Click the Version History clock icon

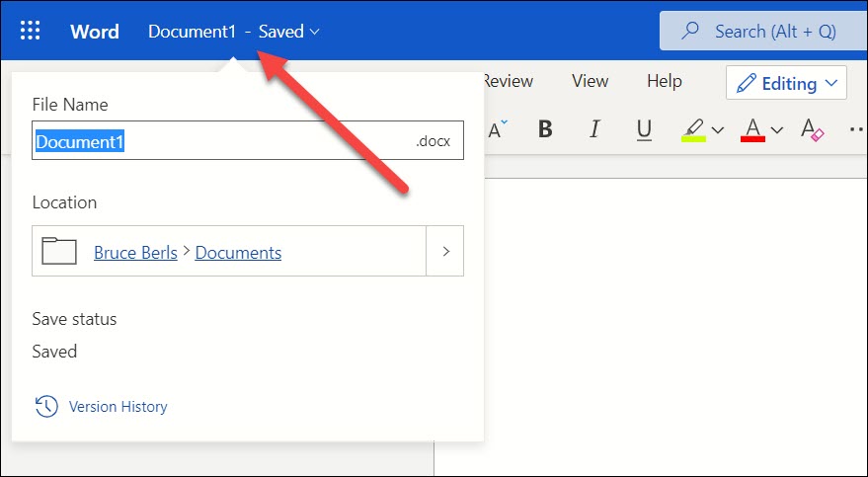46,406
